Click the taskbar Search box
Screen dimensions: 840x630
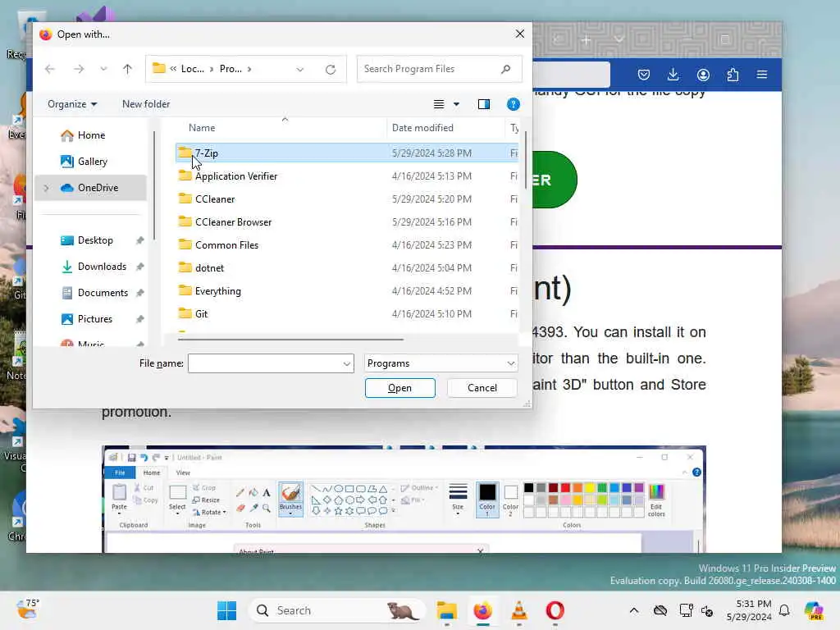point(336,610)
